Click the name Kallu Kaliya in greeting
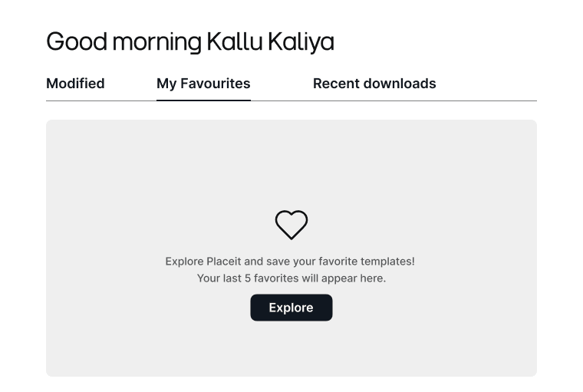Image resolution: width=583 pixels, height=392 pixels. coord(270,41)
